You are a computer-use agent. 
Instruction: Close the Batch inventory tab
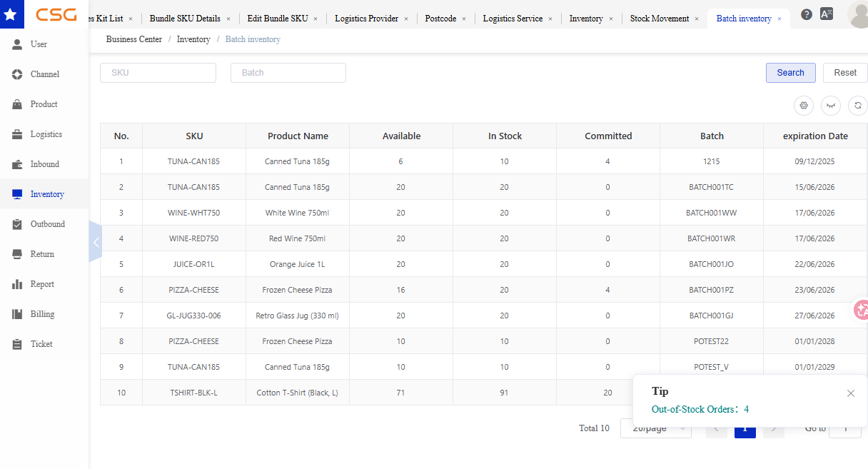pos(779,19)
